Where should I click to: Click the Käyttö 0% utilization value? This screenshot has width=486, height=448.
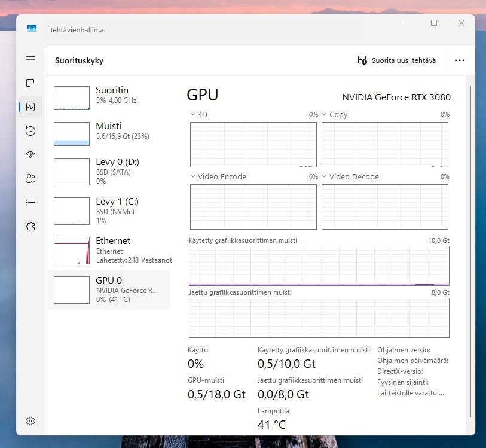(x=195, y=364)
